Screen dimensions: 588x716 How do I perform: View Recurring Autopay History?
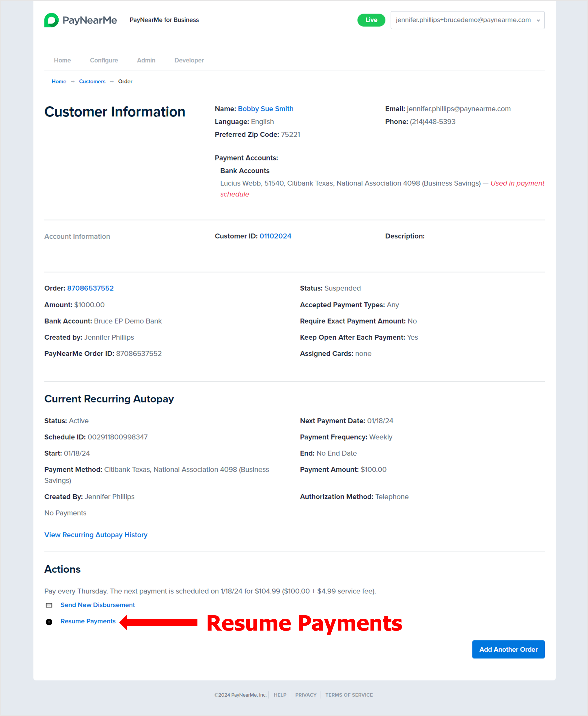pos(96,535)
